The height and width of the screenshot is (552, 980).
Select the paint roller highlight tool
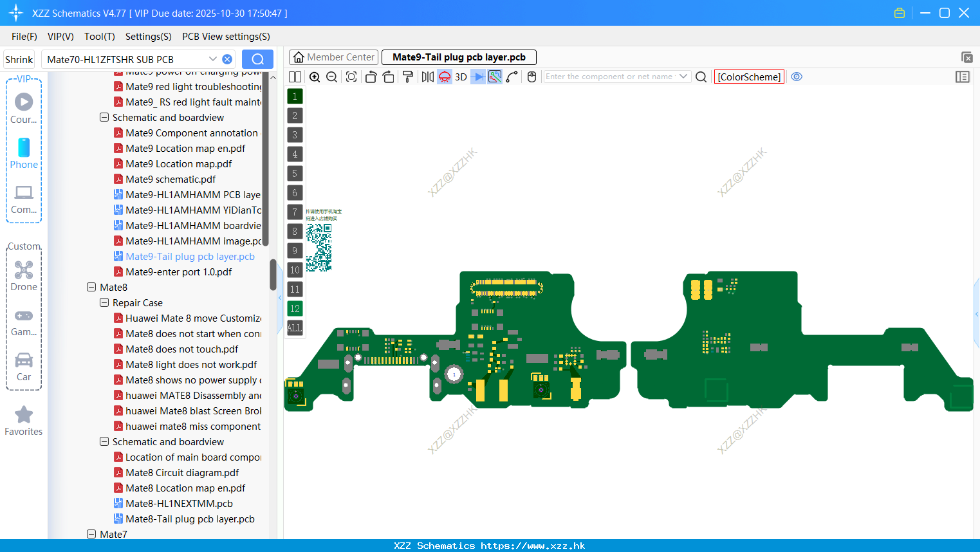(408, 77)
